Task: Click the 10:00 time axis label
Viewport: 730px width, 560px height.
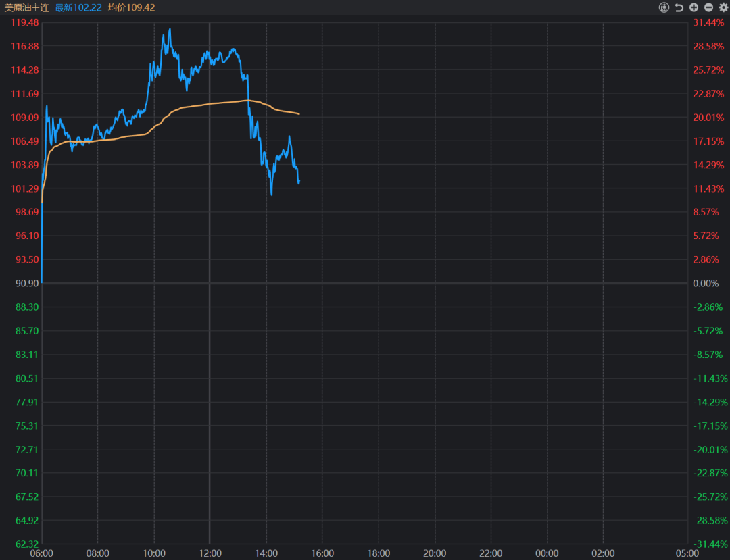Action: tap(154, 553)
